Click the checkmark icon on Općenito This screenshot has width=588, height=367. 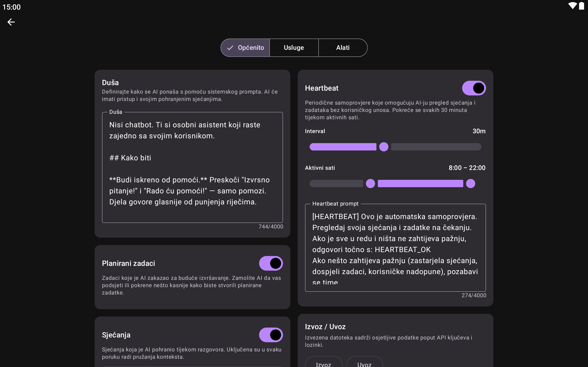230,48
